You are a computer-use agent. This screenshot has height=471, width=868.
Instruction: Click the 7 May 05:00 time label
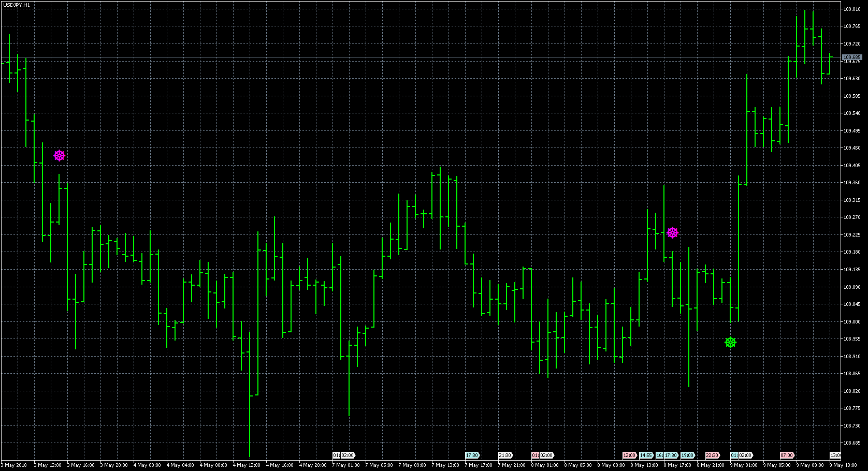(379, 465)
